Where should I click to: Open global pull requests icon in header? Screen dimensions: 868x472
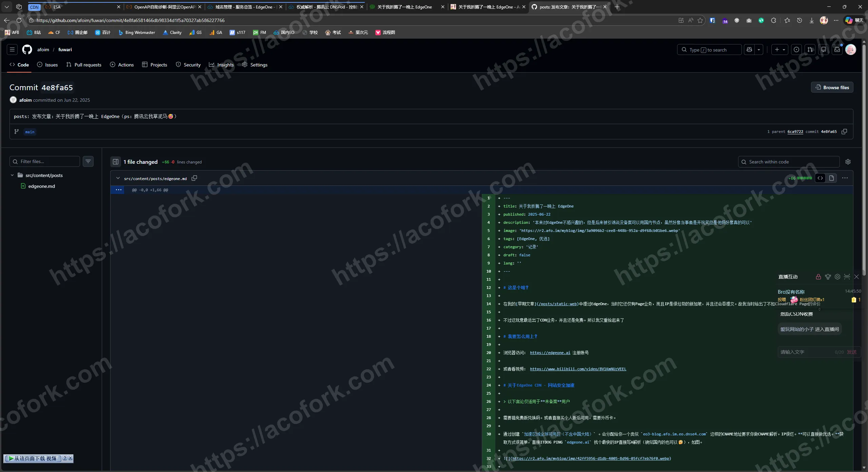[x=810, y=50]
